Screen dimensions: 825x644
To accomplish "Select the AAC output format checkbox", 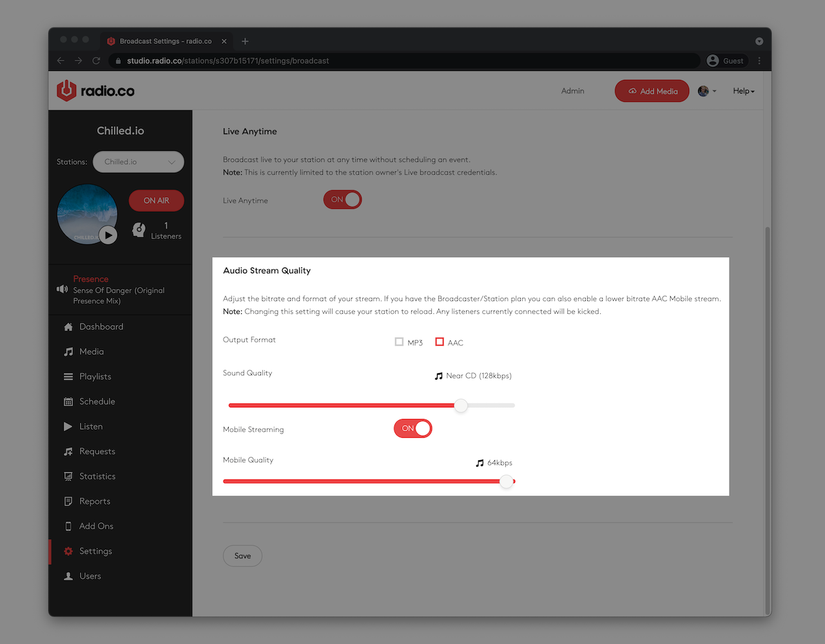I will click(440, 342).
